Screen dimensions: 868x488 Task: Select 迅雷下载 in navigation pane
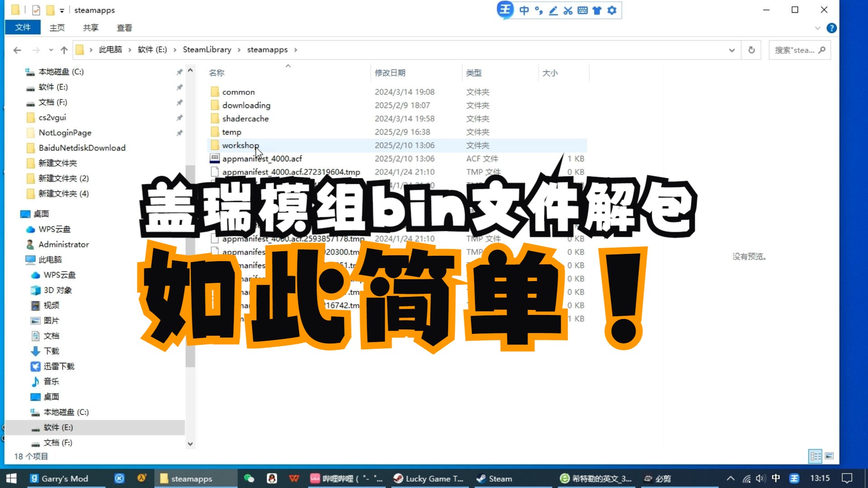[59, 366]
